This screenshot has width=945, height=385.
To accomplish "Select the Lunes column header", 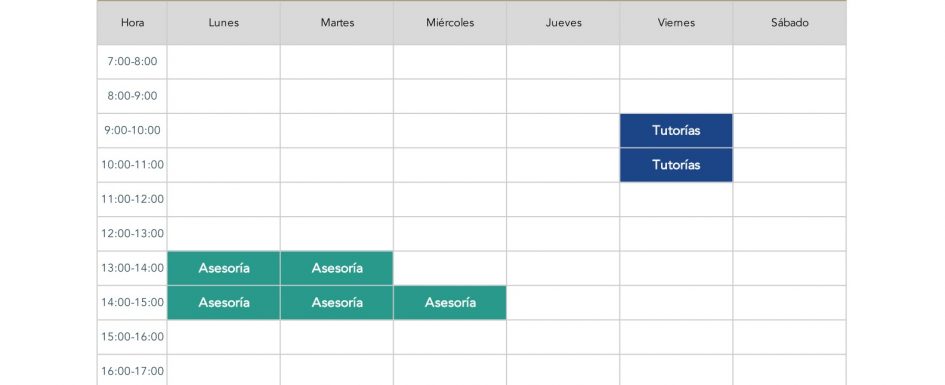I will point(224,23).
